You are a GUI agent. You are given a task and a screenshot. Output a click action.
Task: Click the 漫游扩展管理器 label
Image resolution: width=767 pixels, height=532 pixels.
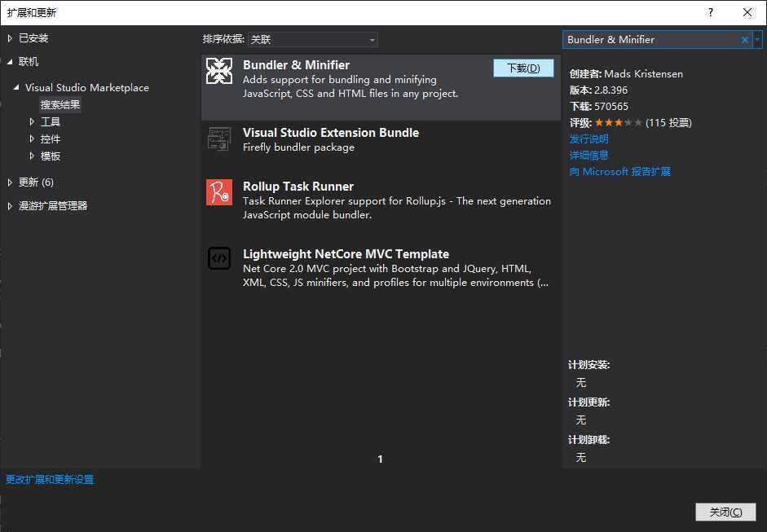click(x=53, y=206)
